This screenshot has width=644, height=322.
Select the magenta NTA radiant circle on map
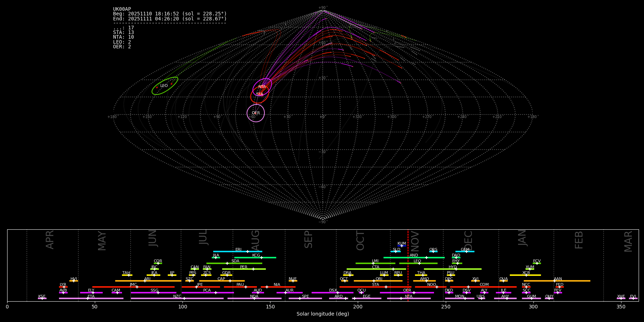pyautogui.click(x=262, y=87)
